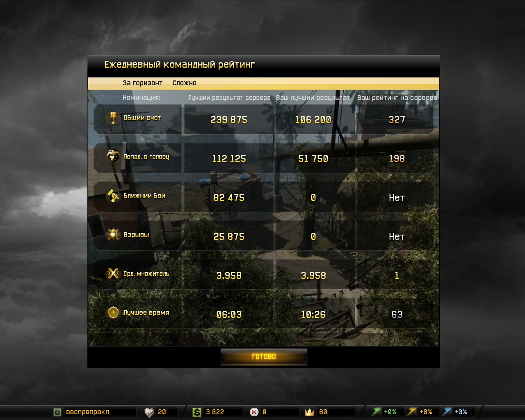The width and height of the screenshot is (525, 420).
Task: Click the stopwatch icon for Лучшее время
Action: coord(113,313)
